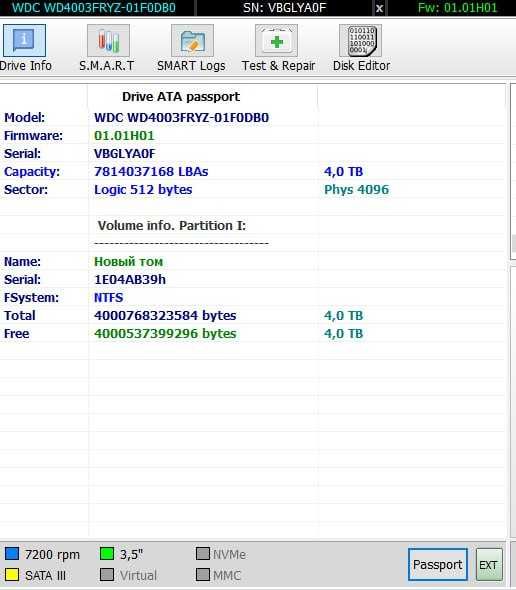The width and height of the screenshot is (516, 590).
Task: Select the Firmware value 01.01H01
Action: pyautogui.click(x=124, y=136)
